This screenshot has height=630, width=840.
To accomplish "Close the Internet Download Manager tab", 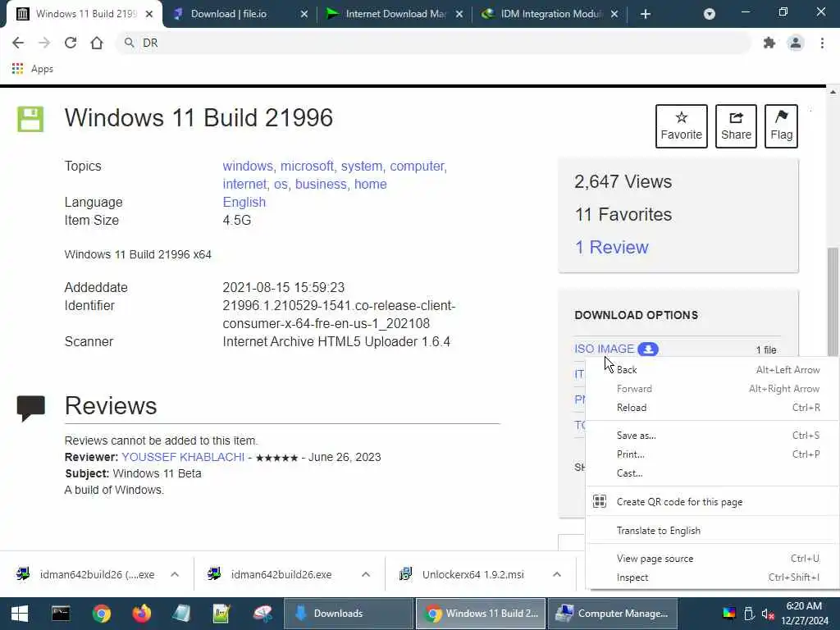I will coord(459,14).
